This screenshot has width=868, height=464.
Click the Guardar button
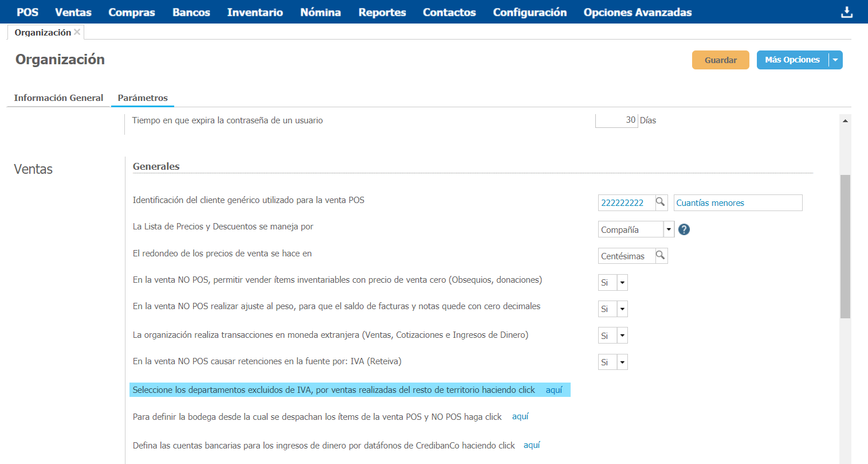pos(720,60)
